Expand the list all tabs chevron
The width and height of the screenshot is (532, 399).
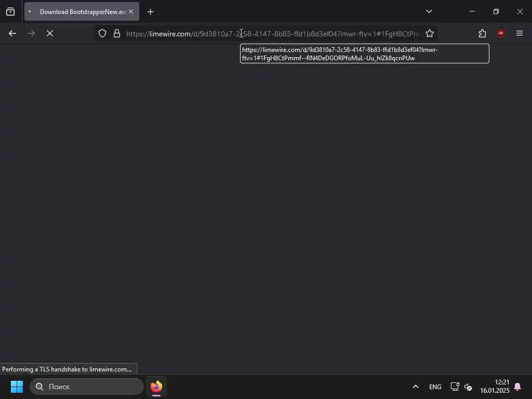coord(429,11)
